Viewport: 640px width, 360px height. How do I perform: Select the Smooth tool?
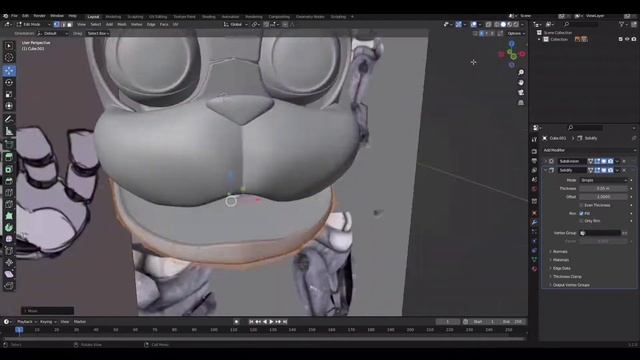click(x=9, y=239)
